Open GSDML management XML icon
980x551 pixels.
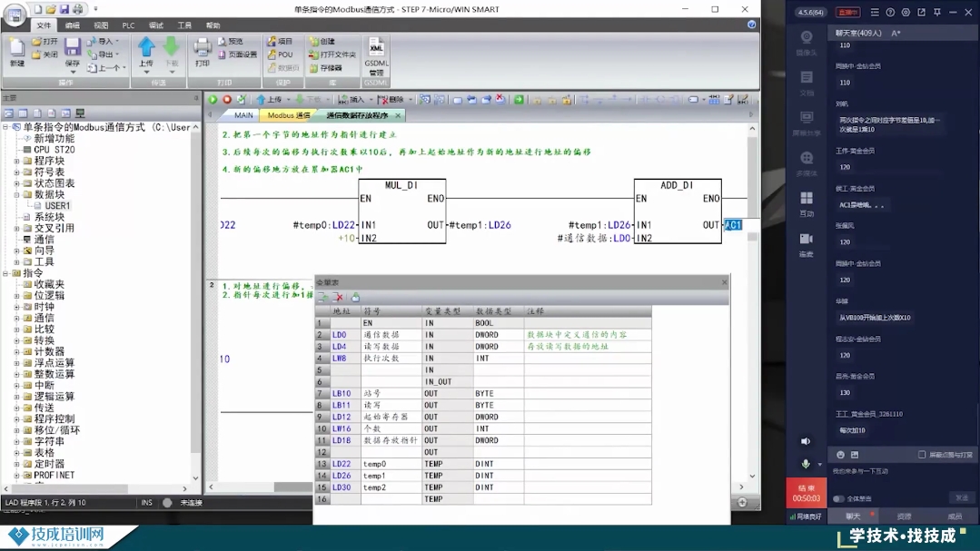376,47
